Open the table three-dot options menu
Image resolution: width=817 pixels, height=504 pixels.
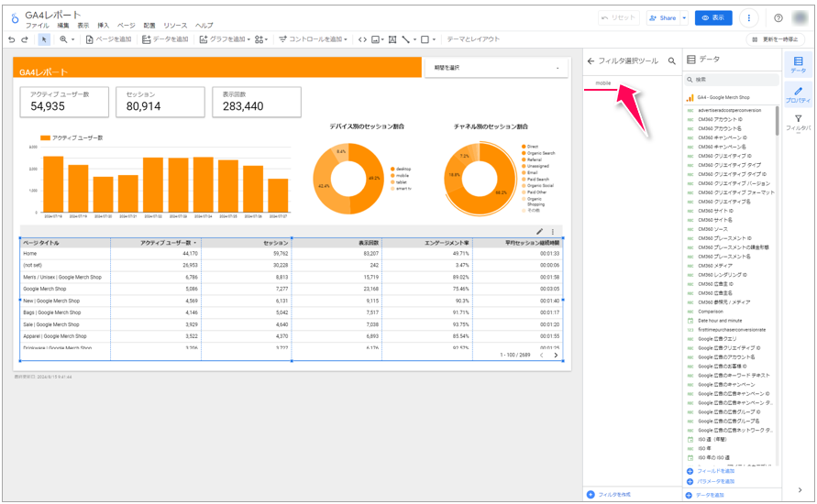pyautogui.click(x=553, y=232)
